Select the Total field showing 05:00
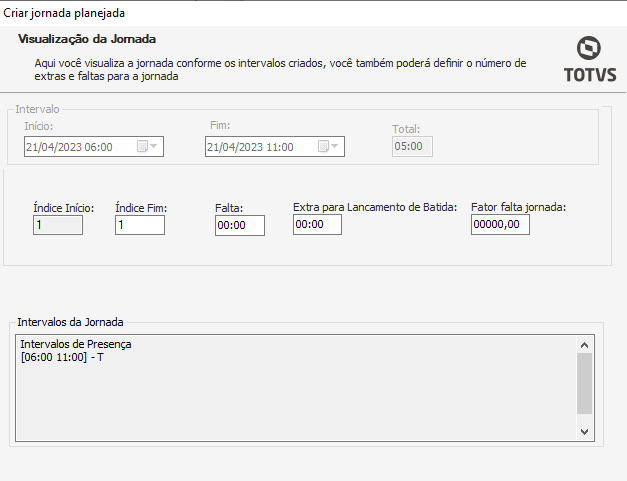The width and height of the screenshot is (627, 481). pyautogui.click(x=410, y=147)
